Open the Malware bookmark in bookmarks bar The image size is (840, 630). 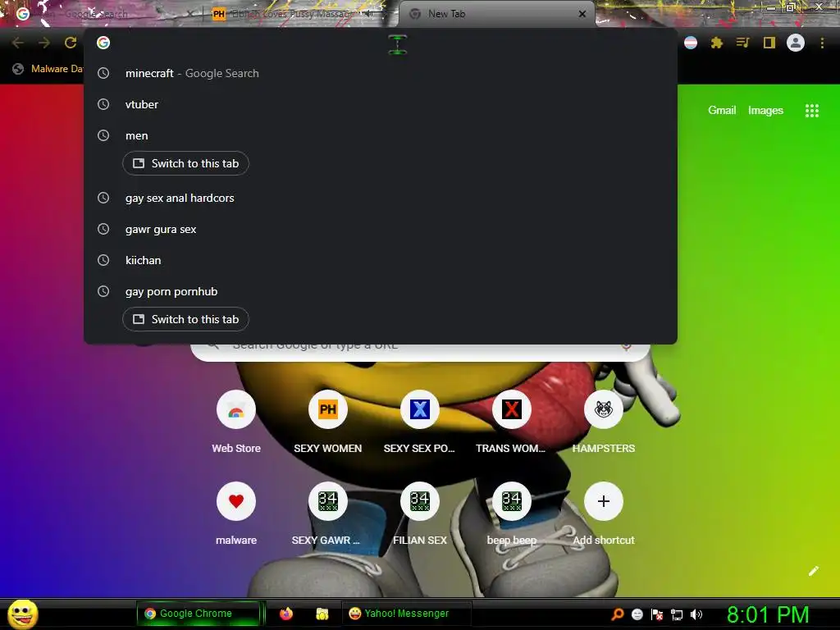48,69
